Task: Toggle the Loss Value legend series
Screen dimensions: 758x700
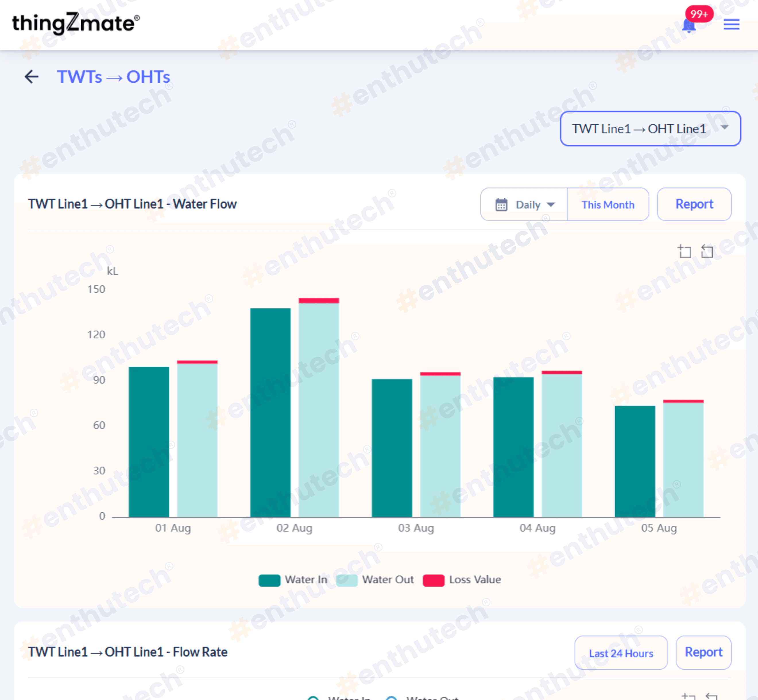Action: (462, 580)
